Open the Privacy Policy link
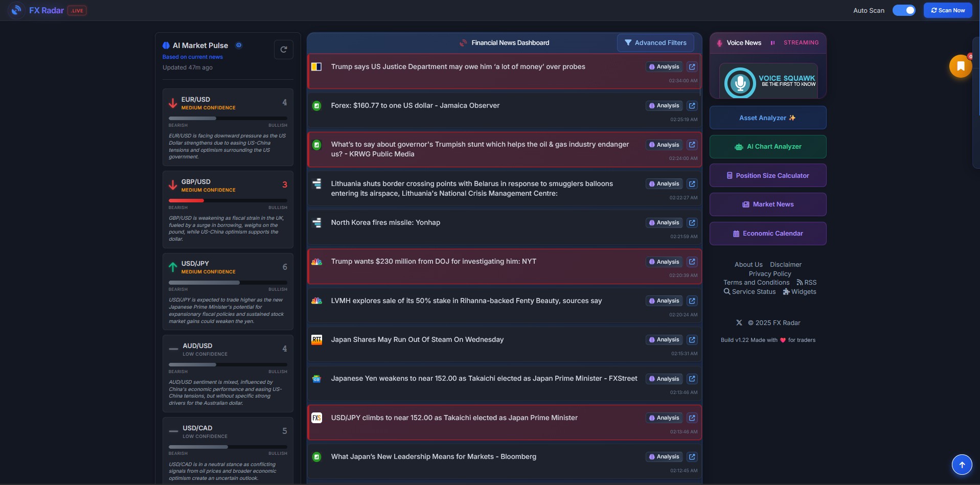 tap(769, 274)
